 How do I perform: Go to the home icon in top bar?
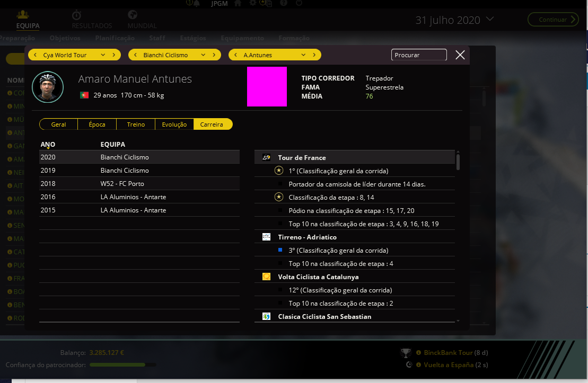[x=238, y=3]
